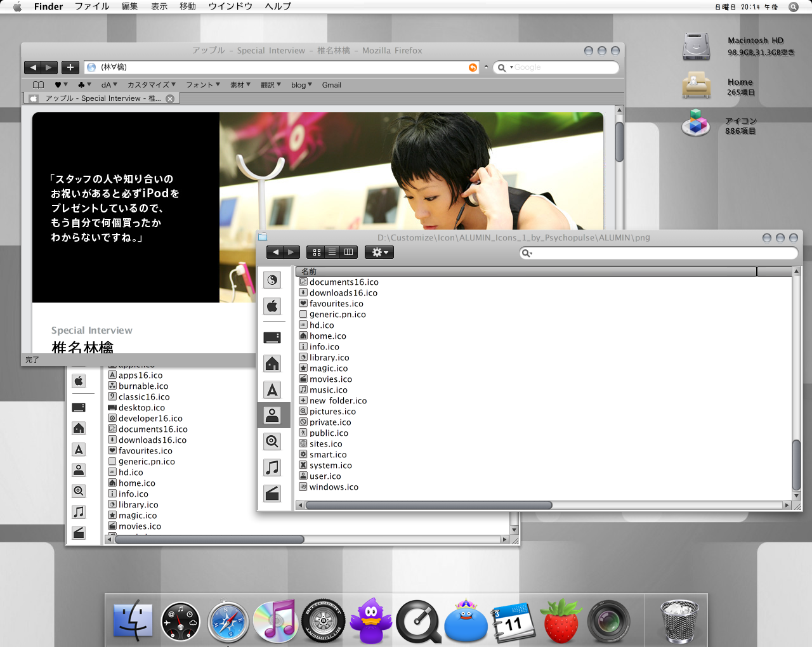The image size is (812, 647).
Task: Click the front window search field
Action: [658, 253]
